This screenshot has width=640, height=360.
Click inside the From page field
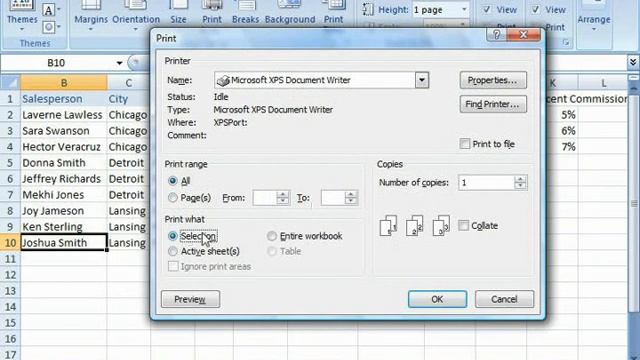point(265,198)
